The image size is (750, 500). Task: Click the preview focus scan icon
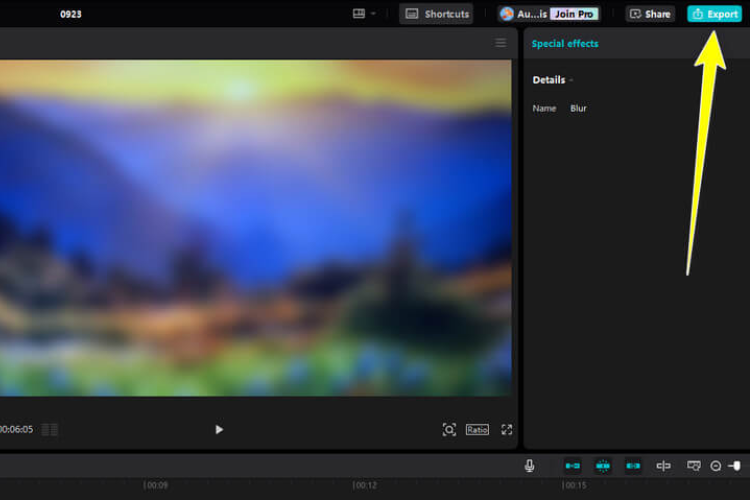[x=449, y=430]
